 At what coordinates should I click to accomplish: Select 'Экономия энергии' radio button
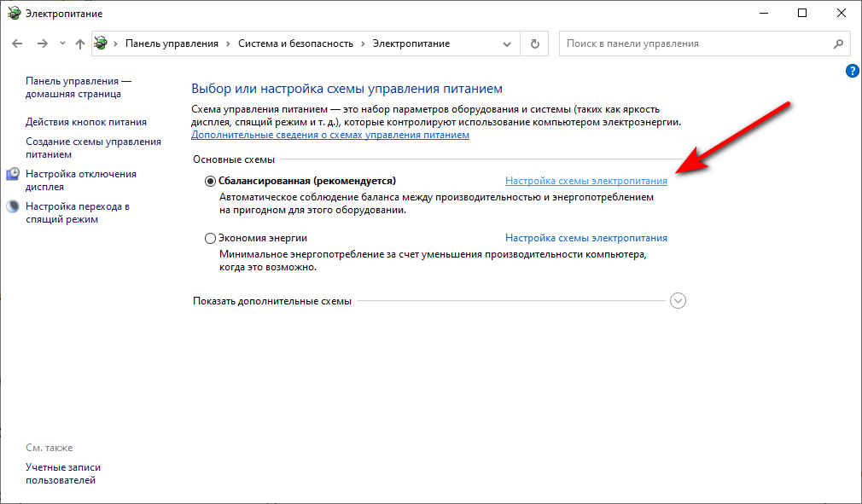point(210,238)
